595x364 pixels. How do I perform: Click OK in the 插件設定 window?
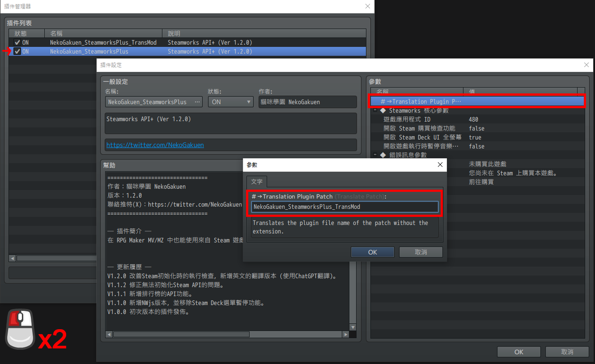519,352
